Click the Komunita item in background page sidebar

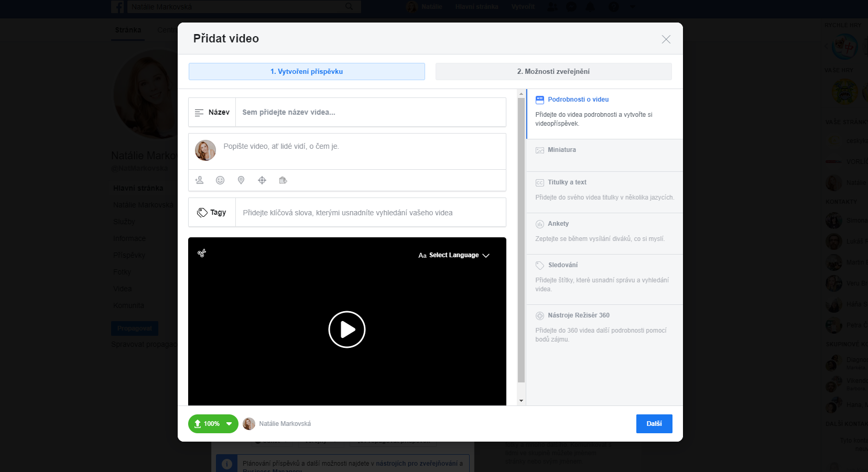tap(128, 305)
